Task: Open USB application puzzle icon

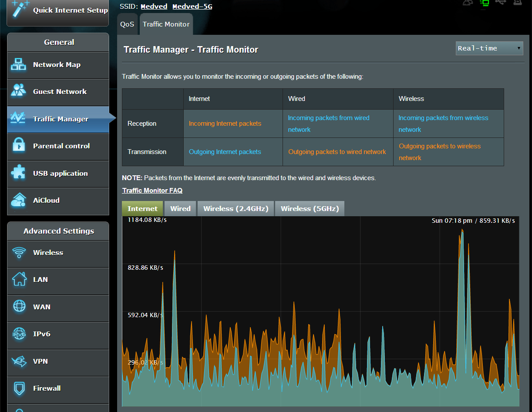Action: coord(19,174)
